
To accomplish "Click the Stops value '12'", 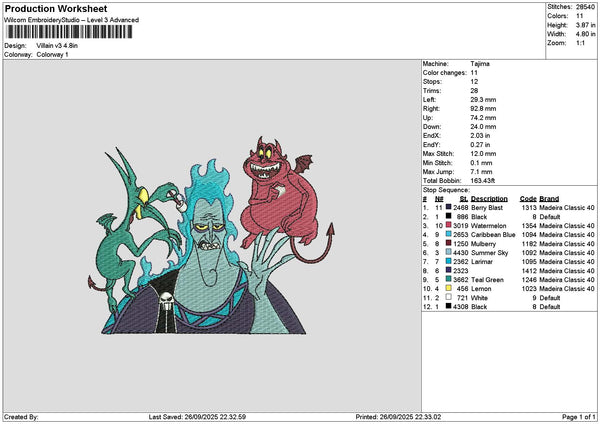I will pos(474,82).
